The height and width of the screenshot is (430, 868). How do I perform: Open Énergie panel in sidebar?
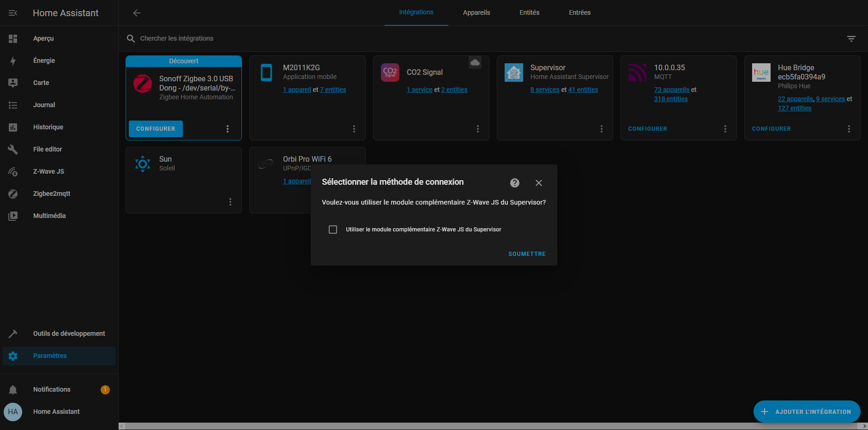point(59,61)
